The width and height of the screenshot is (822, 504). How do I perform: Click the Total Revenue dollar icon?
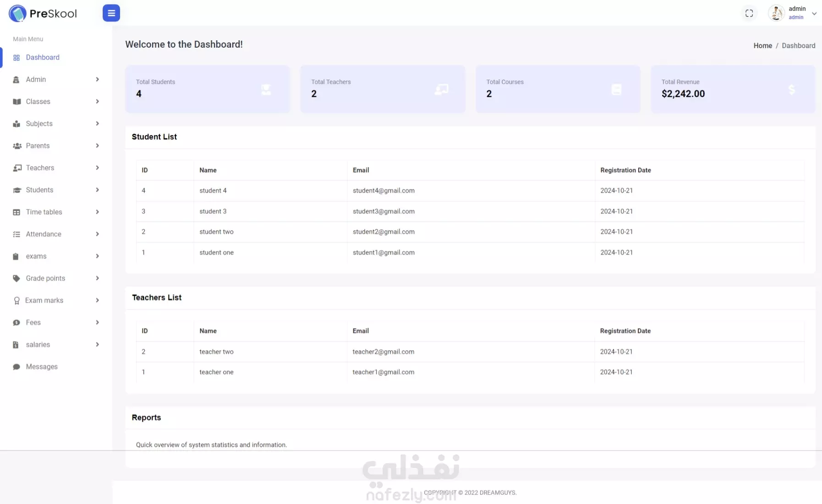tap(792, 90)
